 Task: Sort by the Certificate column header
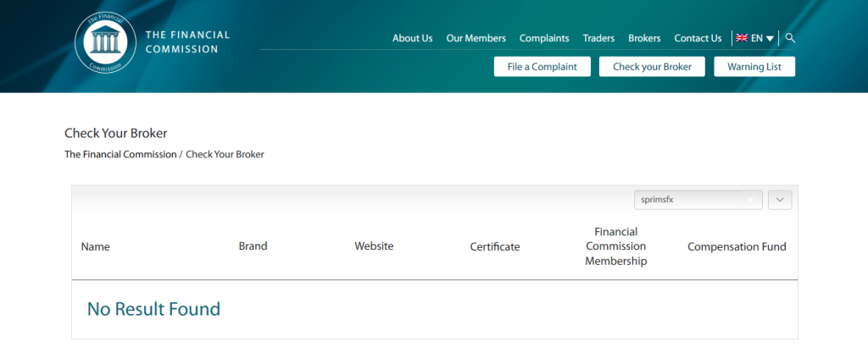[x=495, y=246]
